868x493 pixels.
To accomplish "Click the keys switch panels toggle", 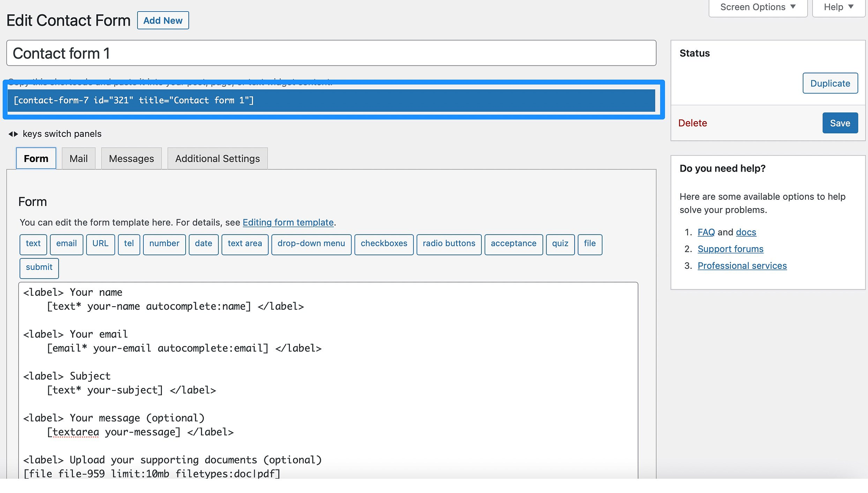I will click(x=13, y=134).
